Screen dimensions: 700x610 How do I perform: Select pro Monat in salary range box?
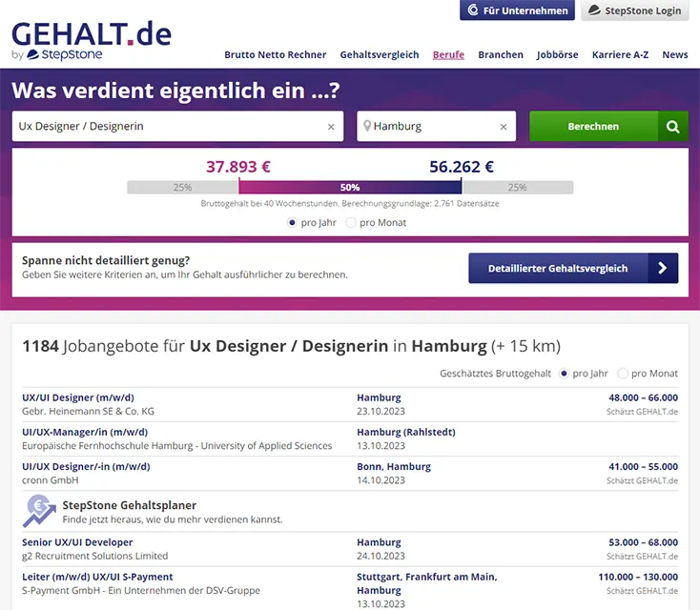point(351,222)
